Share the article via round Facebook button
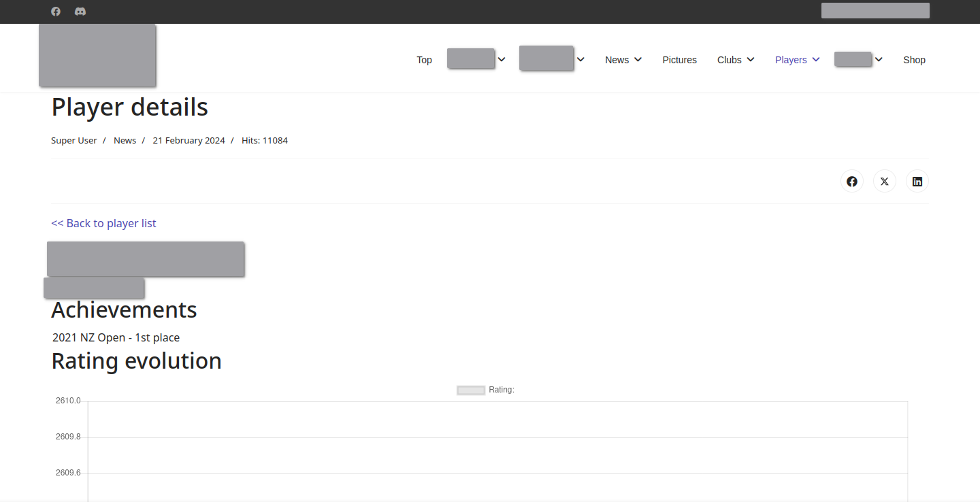 pyautogui.click(x=851, y=182)
